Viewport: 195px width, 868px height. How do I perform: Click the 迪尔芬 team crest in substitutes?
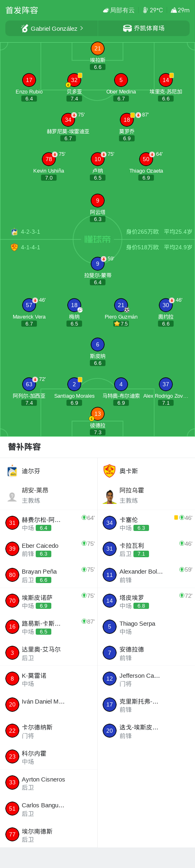pos(12,471)
